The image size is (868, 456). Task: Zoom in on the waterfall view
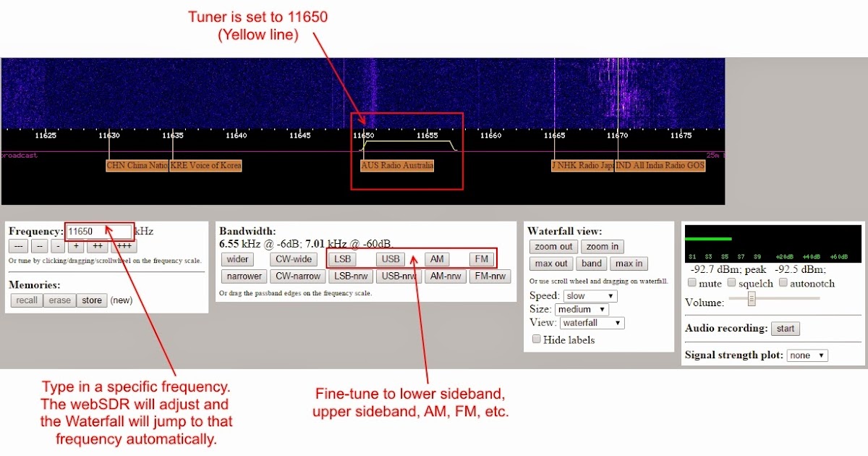point(602,246)
